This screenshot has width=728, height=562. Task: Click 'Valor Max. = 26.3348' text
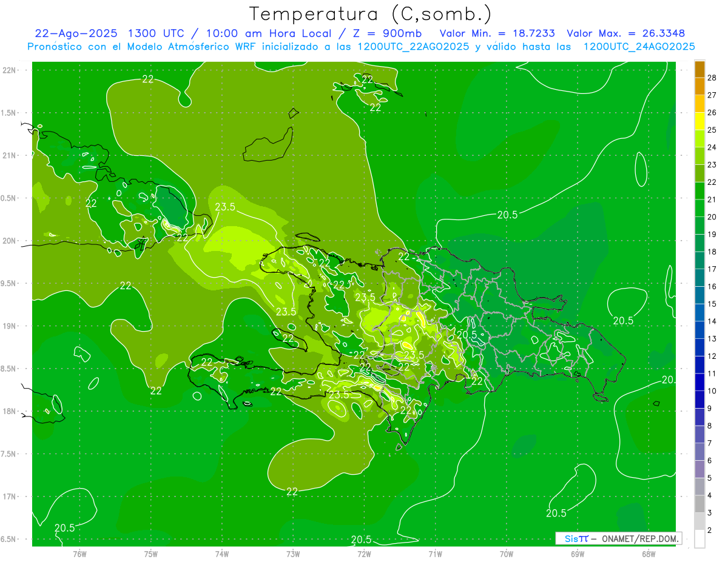point(626,33)
